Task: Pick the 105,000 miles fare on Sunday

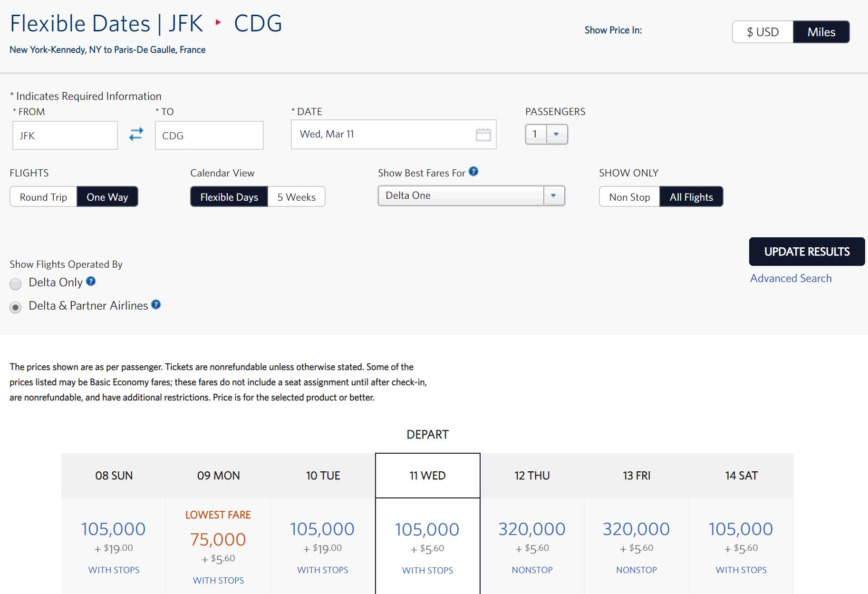Action: [x=114, y=529]
